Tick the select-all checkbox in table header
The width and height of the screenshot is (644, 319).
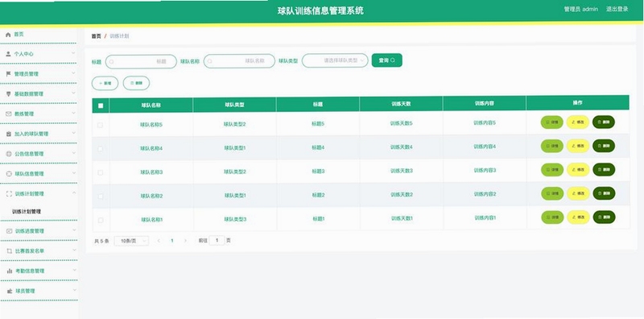[x=101, y=106]
